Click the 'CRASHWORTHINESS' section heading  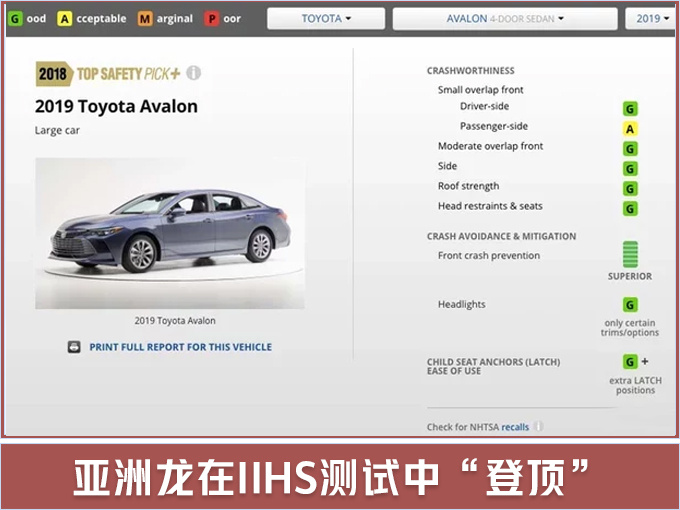click(471, 71)
